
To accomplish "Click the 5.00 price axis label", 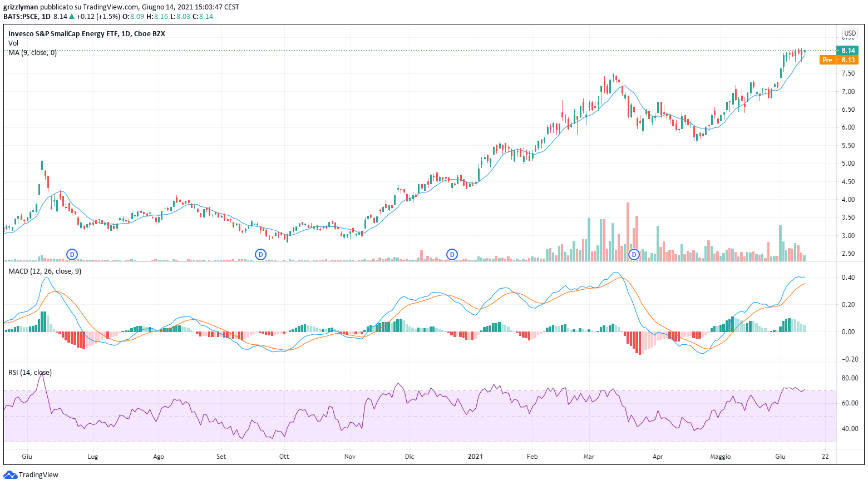I will click(x=848, y=164).
